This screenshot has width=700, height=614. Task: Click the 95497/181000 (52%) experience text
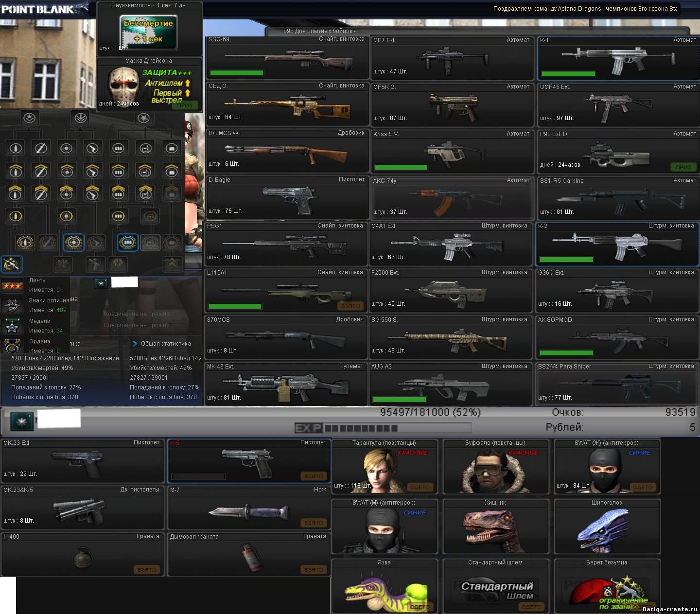pyautogui.click(x=430, y=412)
